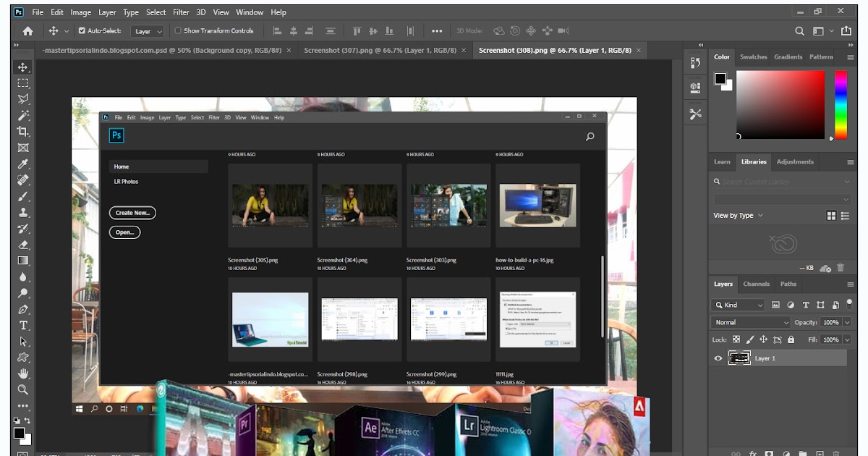Select the Eyedropper tool
The height and width of the screenshot is (456, 868).
[x=23, y=164]
